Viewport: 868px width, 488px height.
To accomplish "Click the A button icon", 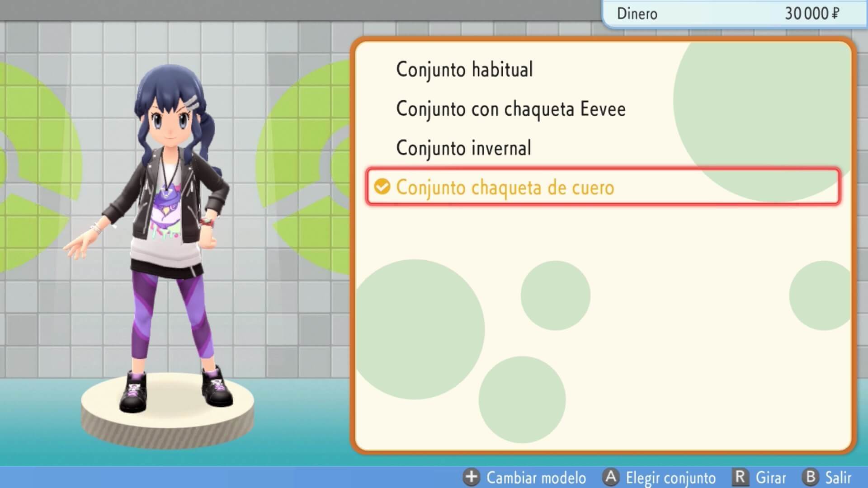I will 611,477.
